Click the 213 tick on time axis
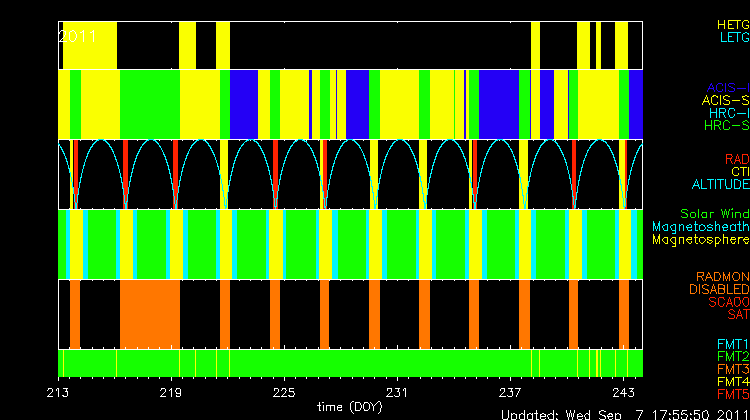 pos(59,392)
